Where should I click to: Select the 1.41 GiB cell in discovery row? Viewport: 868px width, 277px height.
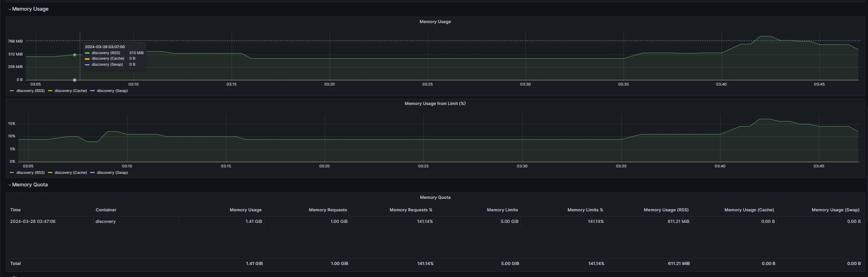coord(254,222)
